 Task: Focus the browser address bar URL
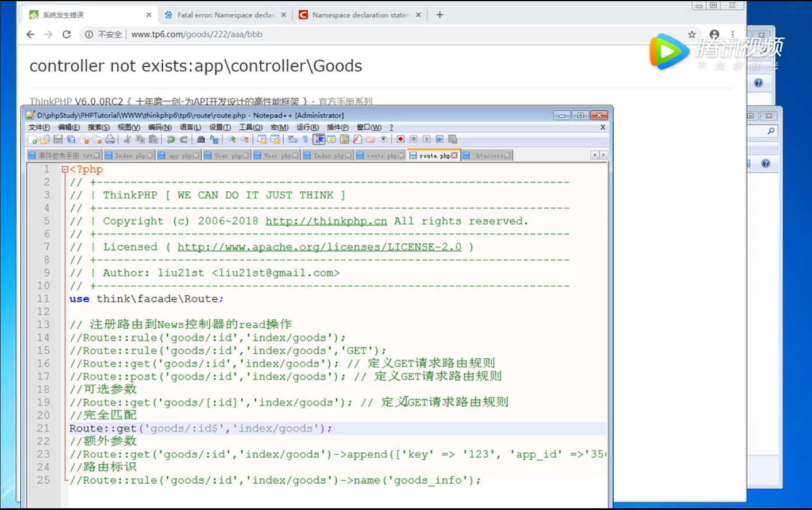tap(197, 34)
